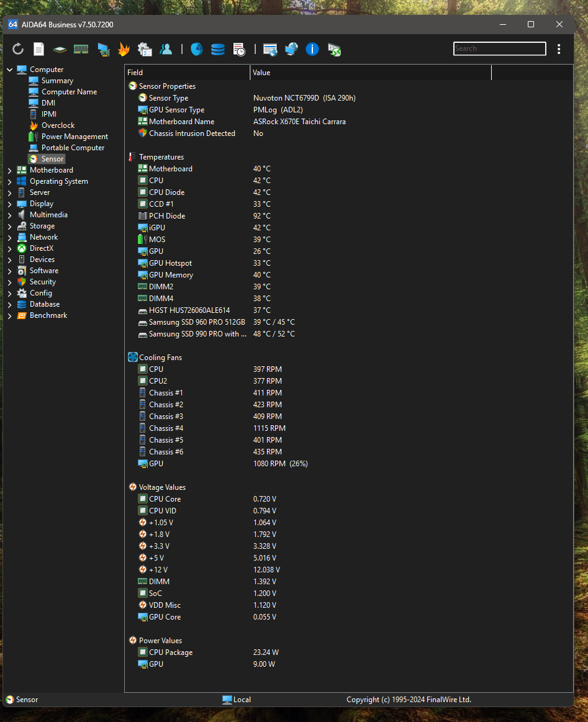The height and width of the screenshot is (722, 588).
Task: Open the blue database stack toolbar icon
Action: (x=218, y=49)
